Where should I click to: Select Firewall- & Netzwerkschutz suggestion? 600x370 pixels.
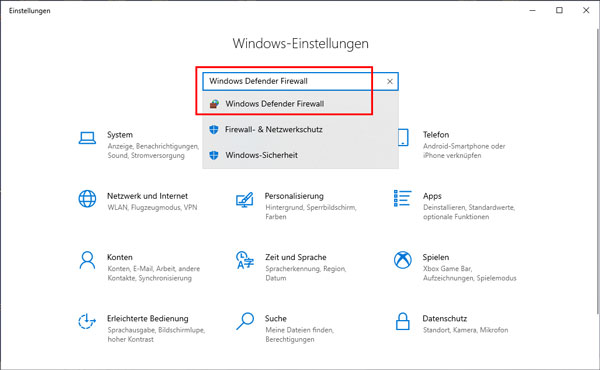point(300,129)
